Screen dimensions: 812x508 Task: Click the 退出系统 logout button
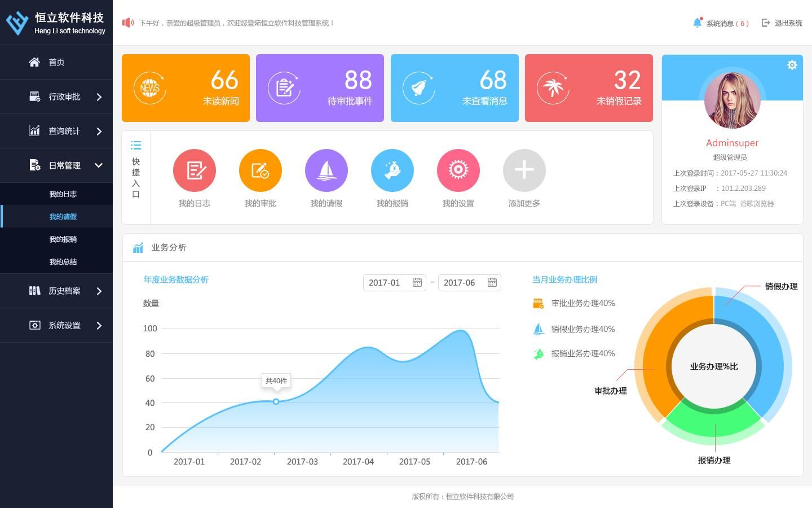pos(788,23)
